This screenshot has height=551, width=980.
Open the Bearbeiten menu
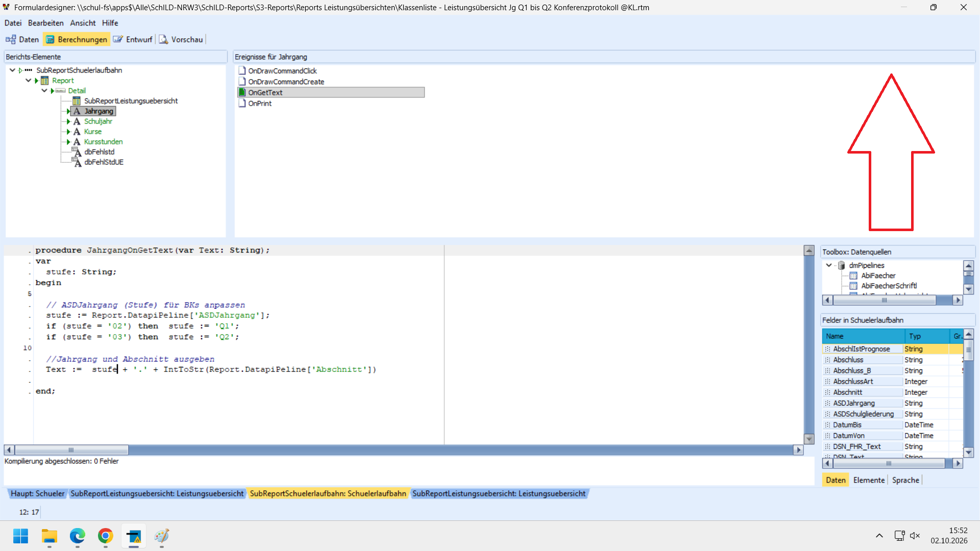[45, 23]
